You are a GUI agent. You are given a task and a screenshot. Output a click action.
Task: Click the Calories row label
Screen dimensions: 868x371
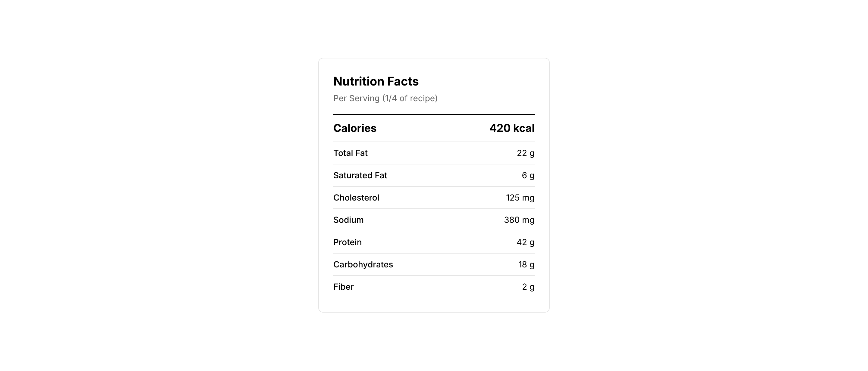coord(354,128)
